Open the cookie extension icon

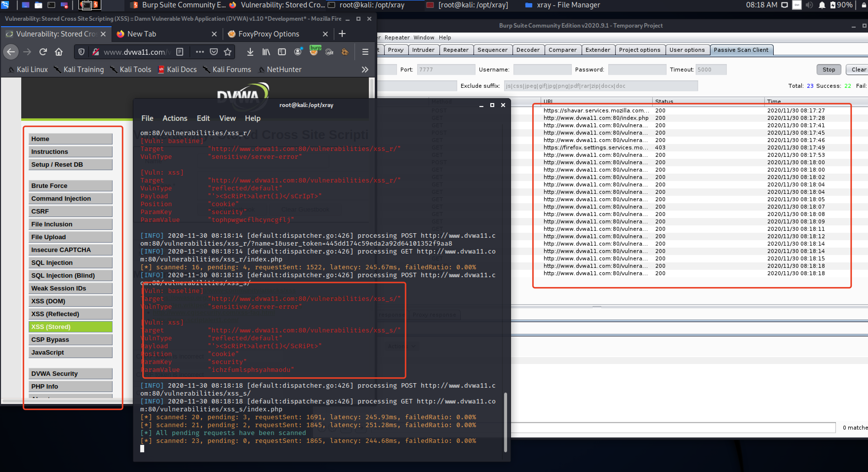tap(345, 52)
